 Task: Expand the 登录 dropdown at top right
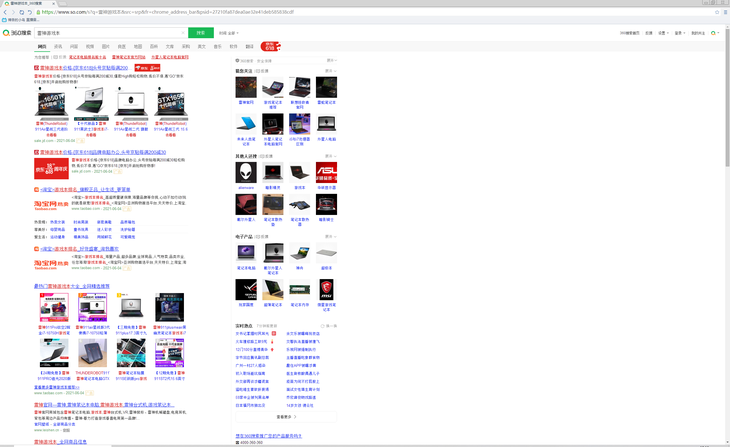pos(680,33)
